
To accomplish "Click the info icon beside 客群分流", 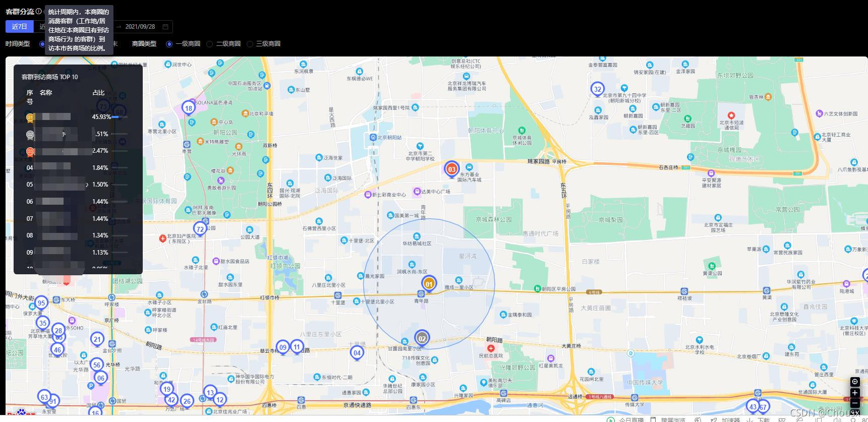I will [x=39, y=11].
